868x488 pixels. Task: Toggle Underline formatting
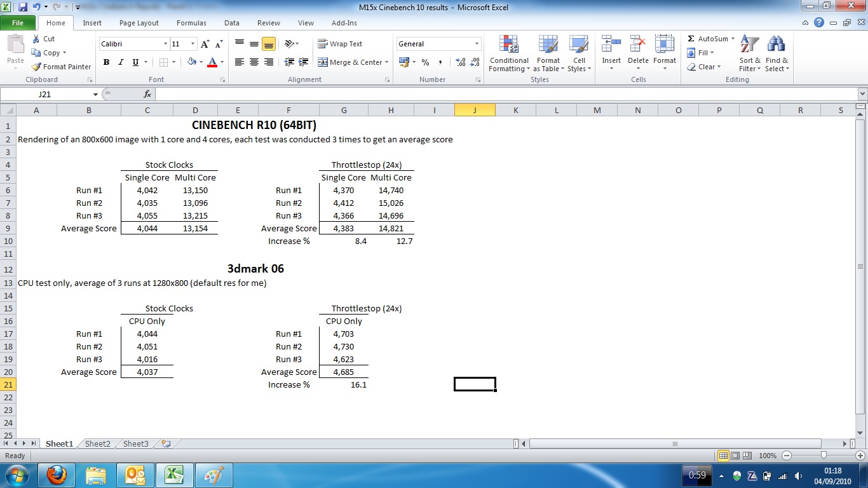coord(135,62)
